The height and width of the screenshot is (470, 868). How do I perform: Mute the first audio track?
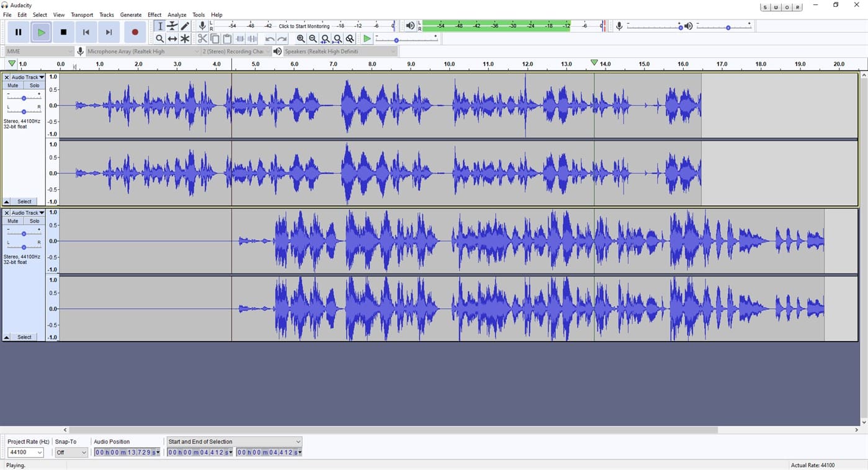point(12,86)
